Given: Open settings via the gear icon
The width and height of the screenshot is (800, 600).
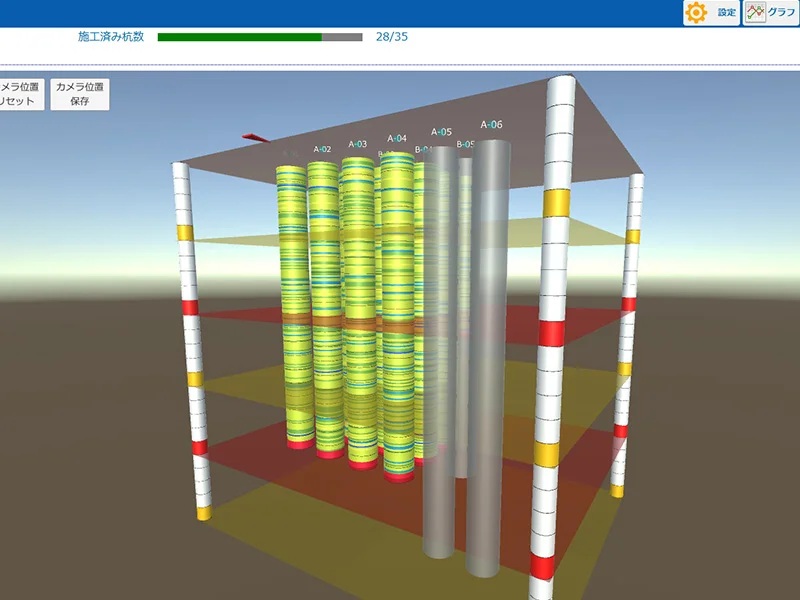Looking at the screenshot, I should [x=711, y=13].
